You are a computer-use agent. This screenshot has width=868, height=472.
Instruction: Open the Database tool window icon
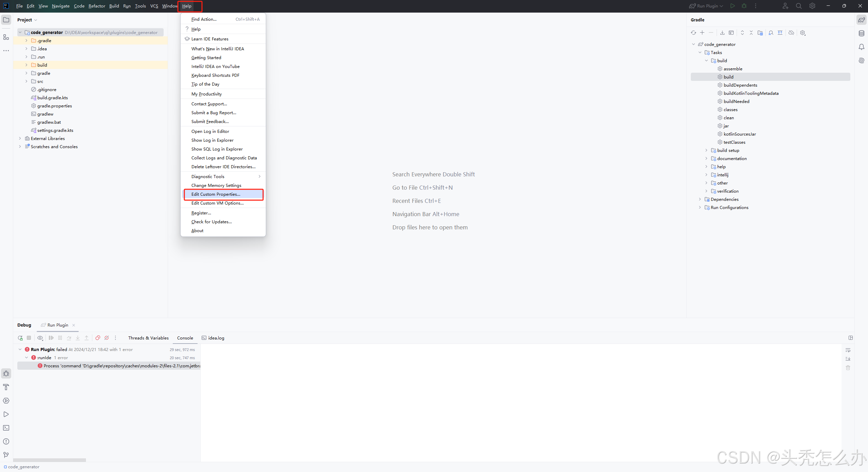[x=861, y=33]
